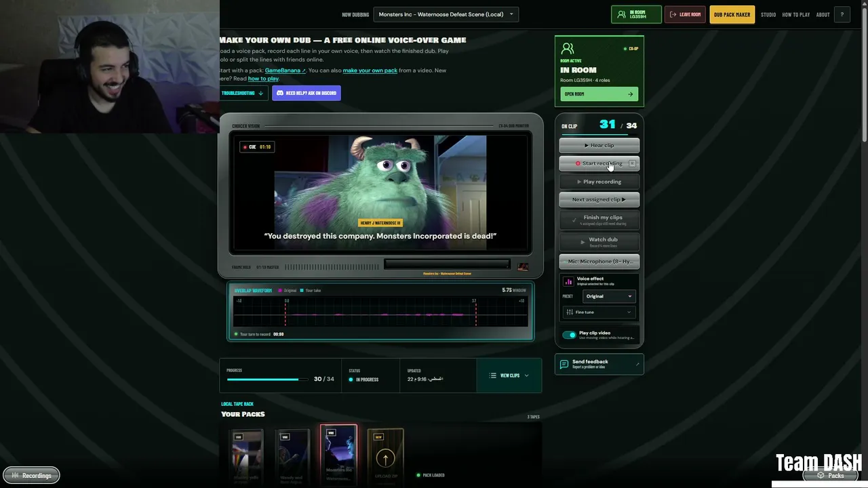
Task: Select the Monsters Inc pack thumbnail
Action: (x=338, y=454)
